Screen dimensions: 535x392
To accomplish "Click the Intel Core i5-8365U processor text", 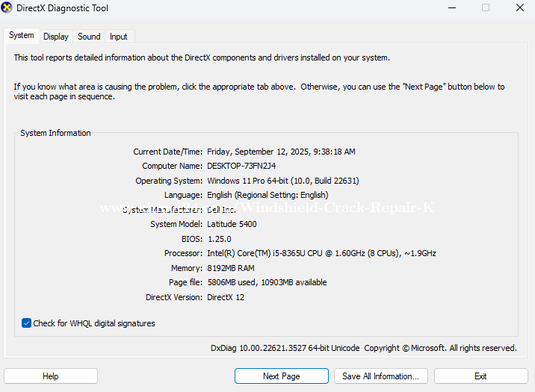I will coord(321,253).
